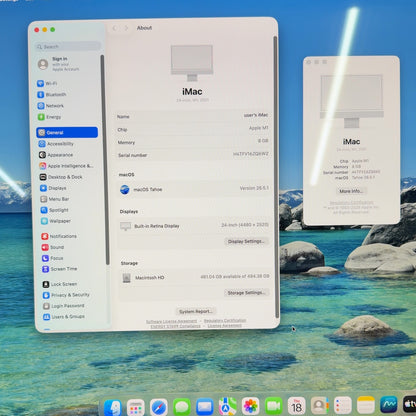Open Finder from the Dock
Image resolution: width=416 pixels, height=416 pixels.
pyautogui.click(x=113, y=407)
